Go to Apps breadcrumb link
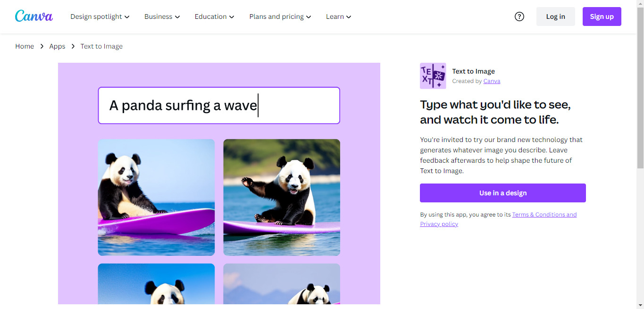 pos(57,46)
